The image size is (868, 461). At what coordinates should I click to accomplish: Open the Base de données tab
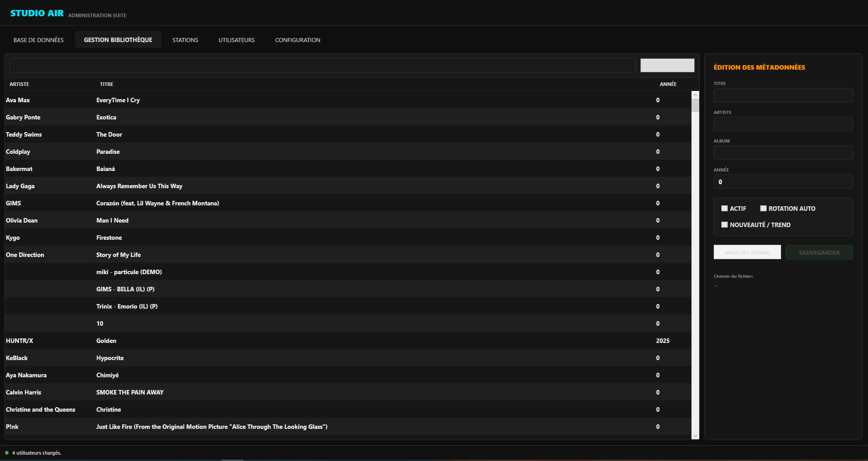[x=38, y=40]
